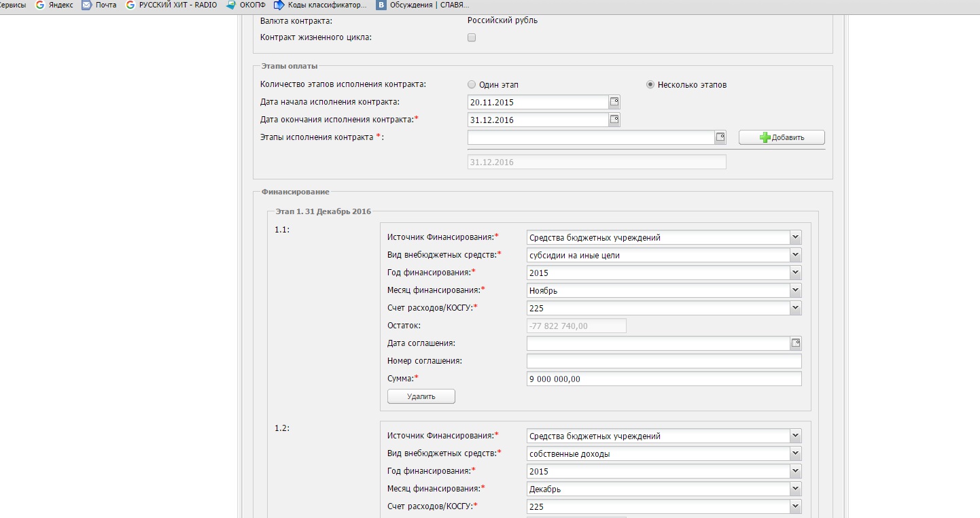This screenshot has width=980, height=518.
Task: Open calendar for contract start date 20.11.2015
Action: pyautogui.click(x=614, y=102)
